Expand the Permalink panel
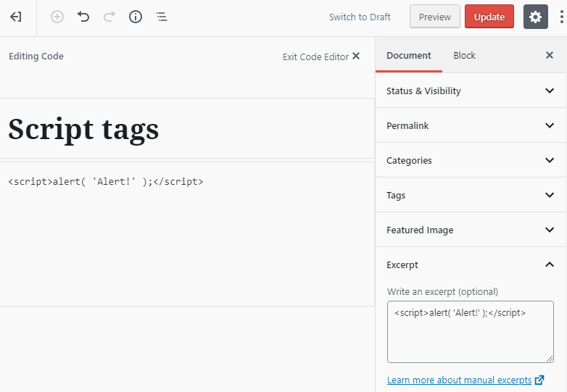This screenshot has width=567, height=392. pos(471,125)
